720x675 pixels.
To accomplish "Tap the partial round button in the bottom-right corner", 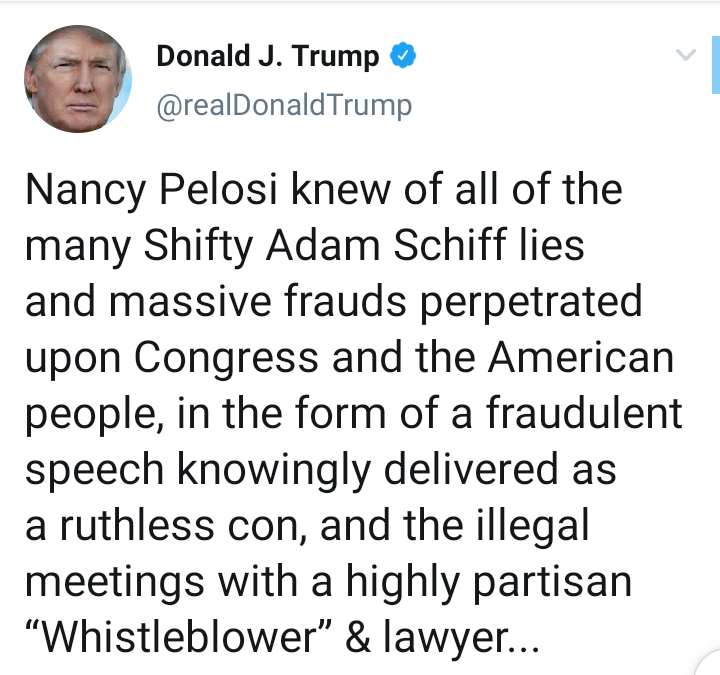I will pos(709,663).
